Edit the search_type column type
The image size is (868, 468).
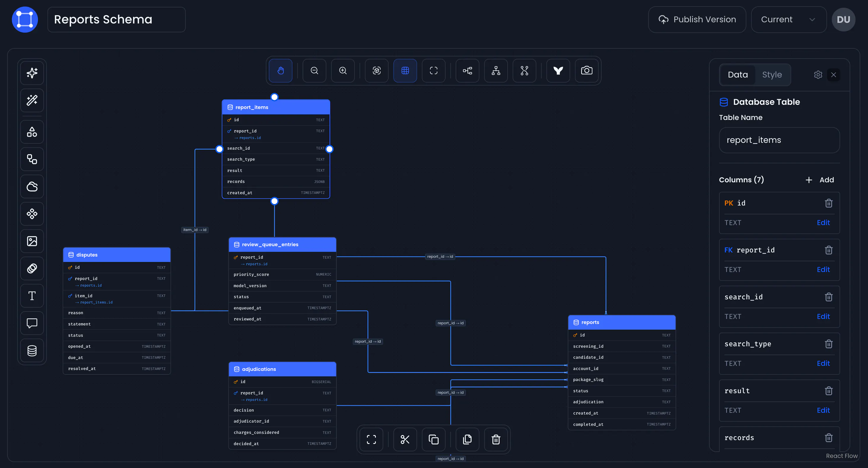[x=823, y=363]
